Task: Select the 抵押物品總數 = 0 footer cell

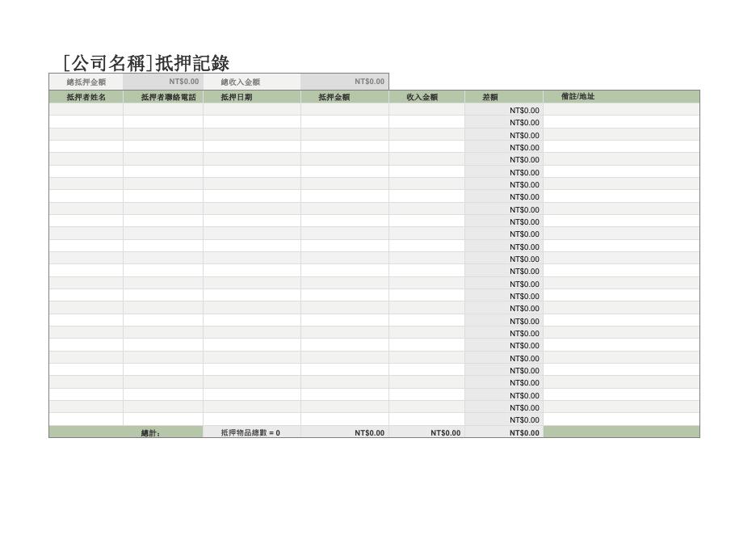Action: point(252,432)
